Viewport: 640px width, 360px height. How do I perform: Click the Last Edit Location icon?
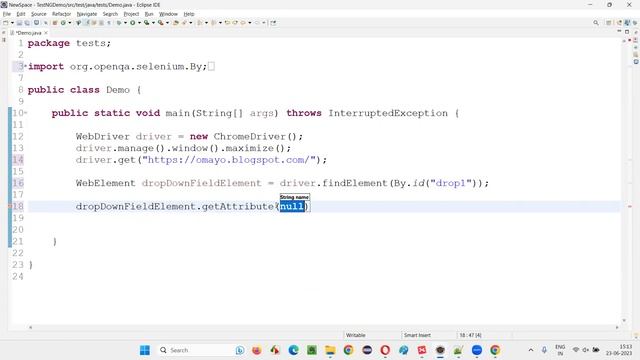click(x=227, y=23)
